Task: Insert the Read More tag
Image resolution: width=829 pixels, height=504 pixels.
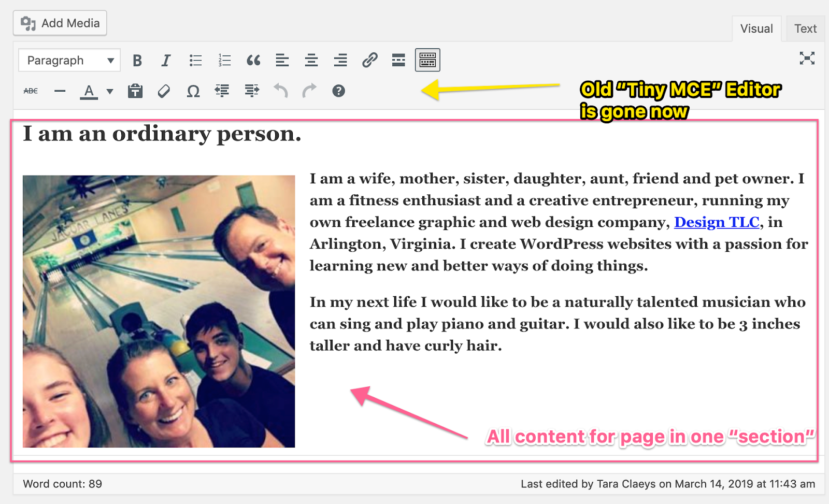Action: pos(398,61)
